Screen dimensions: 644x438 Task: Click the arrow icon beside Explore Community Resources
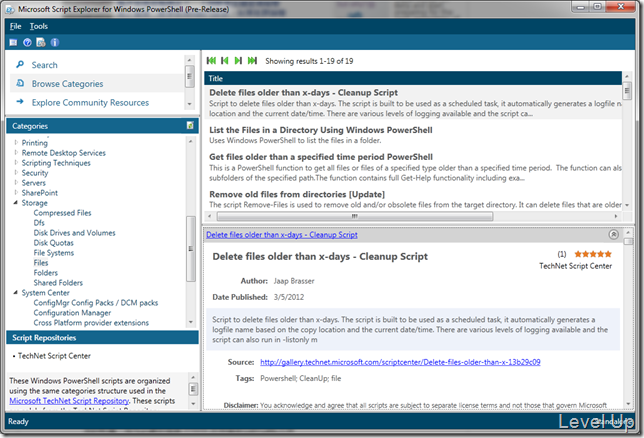tap(20, 101)
